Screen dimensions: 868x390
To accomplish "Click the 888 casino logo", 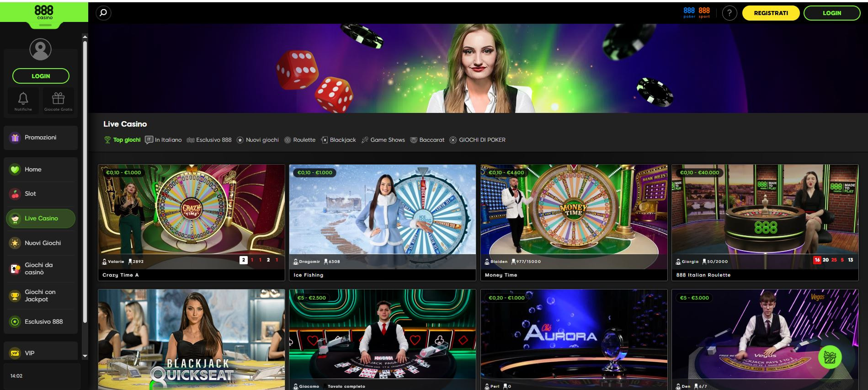I will tap(44, 12).
